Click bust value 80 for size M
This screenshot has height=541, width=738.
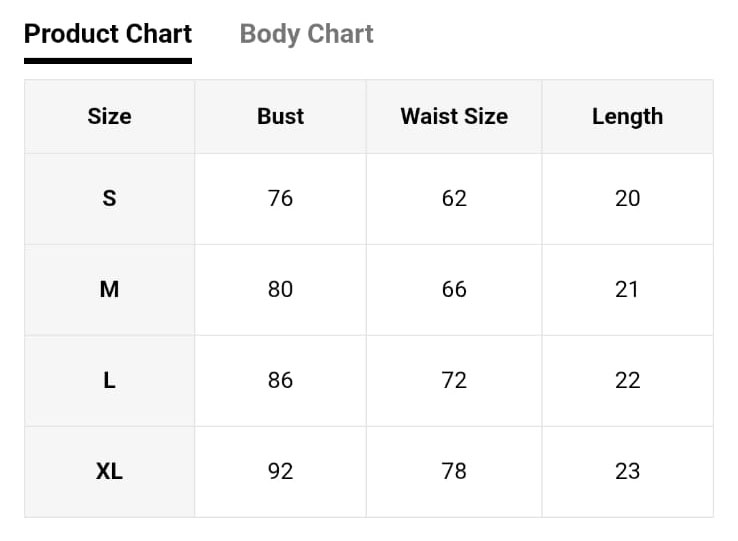point(281,289)
